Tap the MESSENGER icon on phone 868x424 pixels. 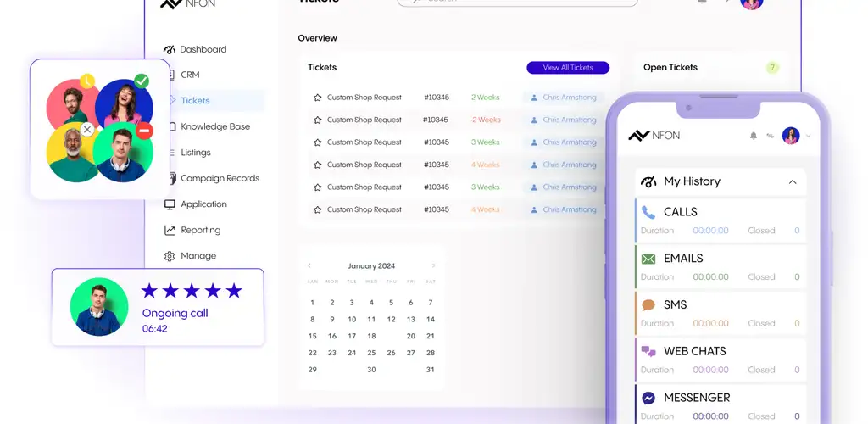click(x=648, y=398)
